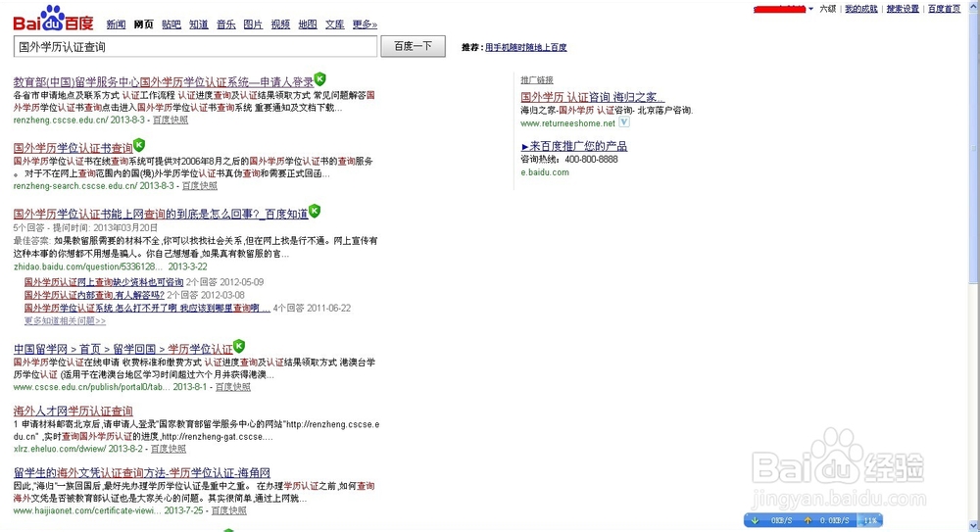Click www.returneeshome.net URL text
Screen dimensions: 980x532
pyautogui.click(x=568, y=123)
